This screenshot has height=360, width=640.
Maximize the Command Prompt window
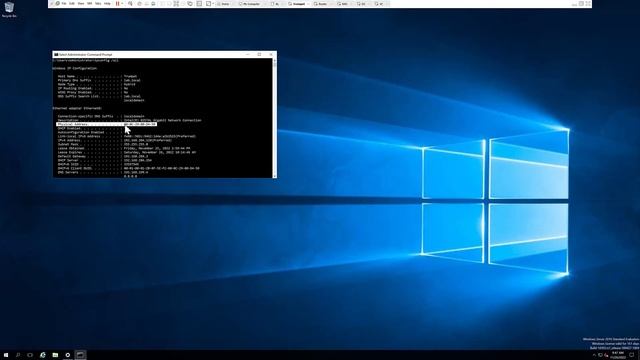(259, 54)
